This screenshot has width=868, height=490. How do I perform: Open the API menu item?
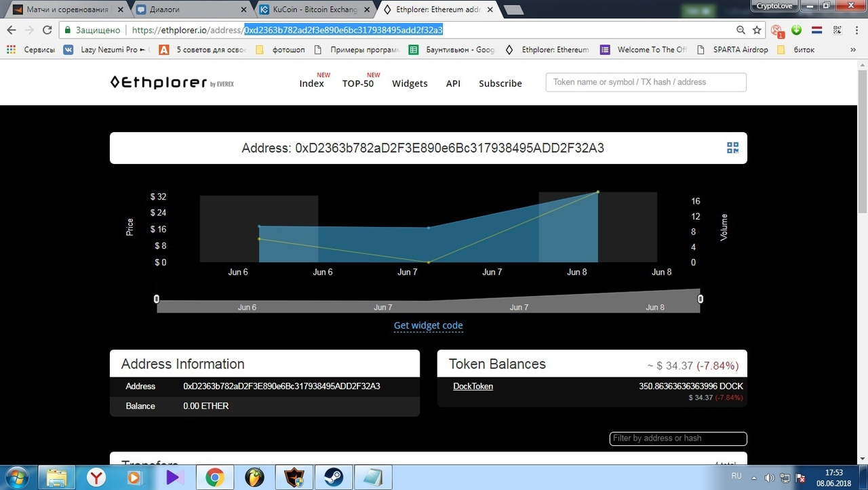tap(453, 83)
